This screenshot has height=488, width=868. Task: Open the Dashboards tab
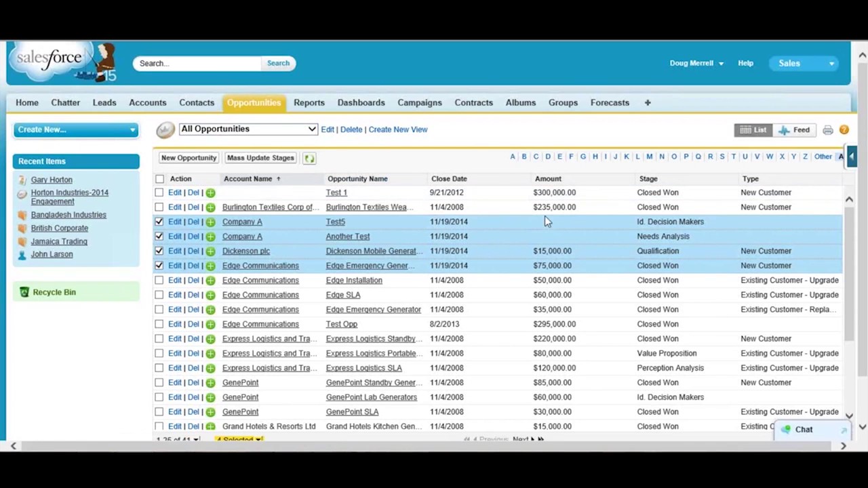(361, 102)
